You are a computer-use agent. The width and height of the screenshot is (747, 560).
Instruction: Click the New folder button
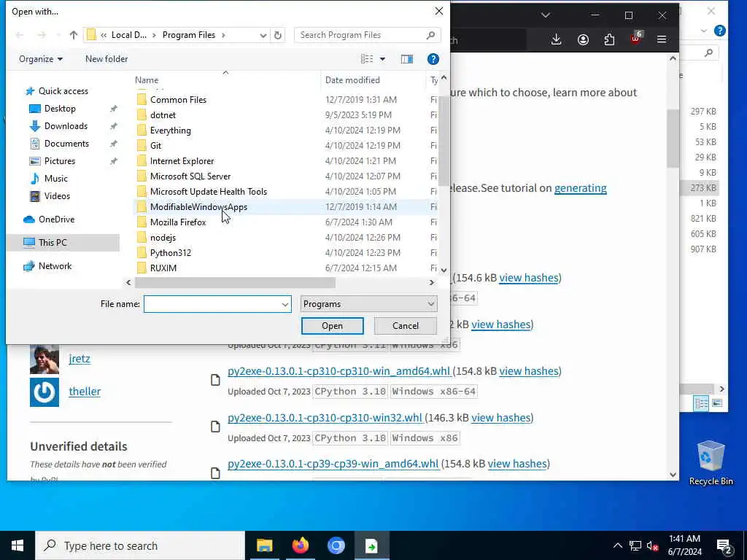(x=107, y=59)
